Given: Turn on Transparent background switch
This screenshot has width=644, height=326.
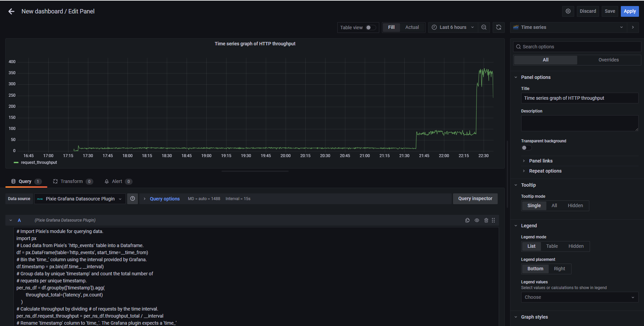Looking at the screenshot, I should click(x=526, y=148).
